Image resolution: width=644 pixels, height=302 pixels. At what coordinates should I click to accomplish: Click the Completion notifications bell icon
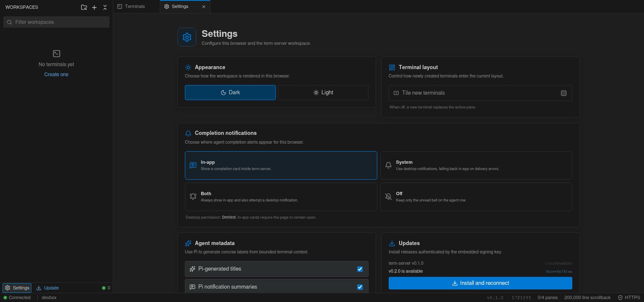pos(188,133)
